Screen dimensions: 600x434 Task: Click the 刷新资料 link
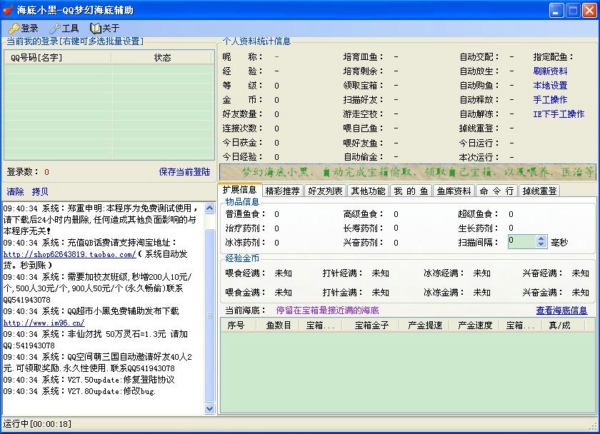[x=550, y=71]
